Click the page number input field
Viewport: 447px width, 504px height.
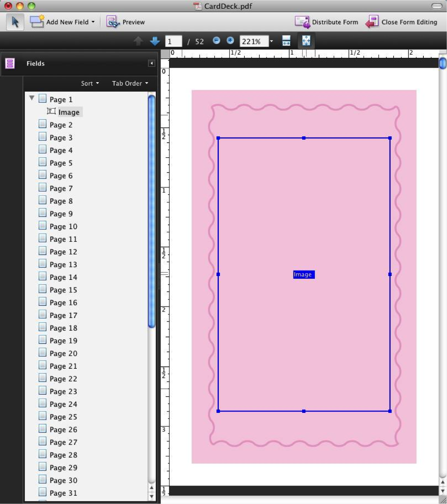coord(174,41)
